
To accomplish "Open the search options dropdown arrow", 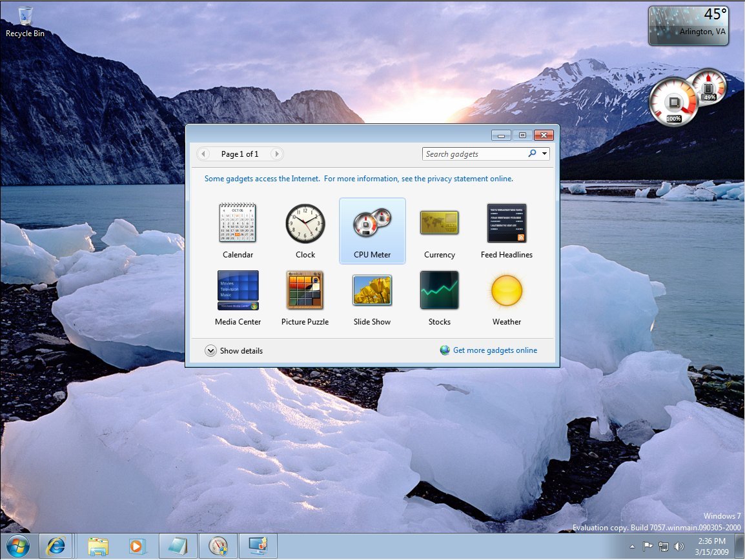I will [545, 154].
